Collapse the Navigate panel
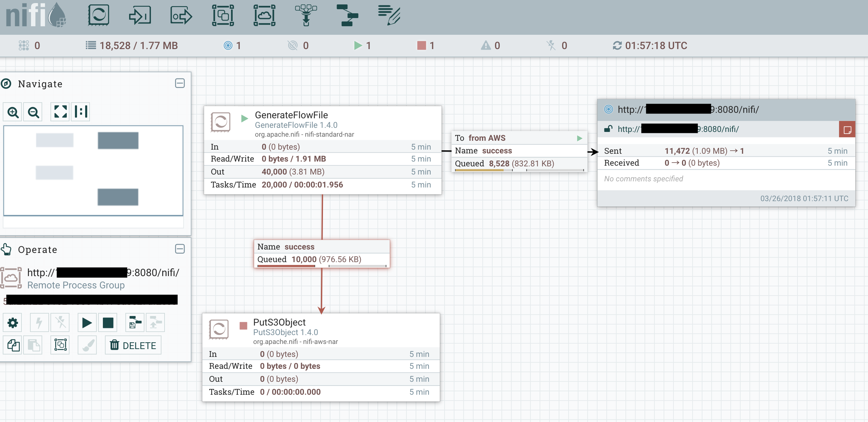Screen dimensions: 868x422 pos(180,83)
